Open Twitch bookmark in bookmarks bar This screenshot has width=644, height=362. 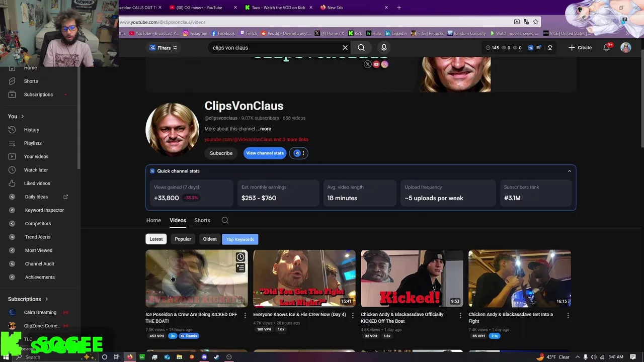coord(248,33)
